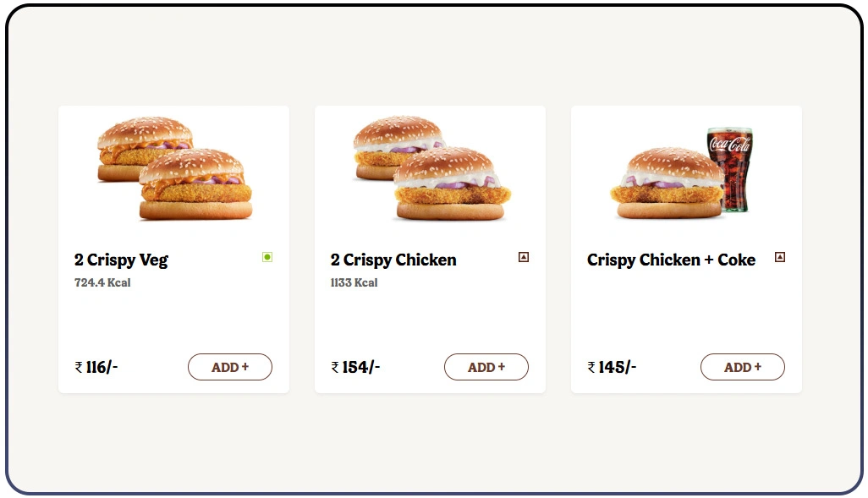The width and height of the screenshot is (868, 498).
Task: Select the 2 Crispy Veg title
Action: click(122, 260)
